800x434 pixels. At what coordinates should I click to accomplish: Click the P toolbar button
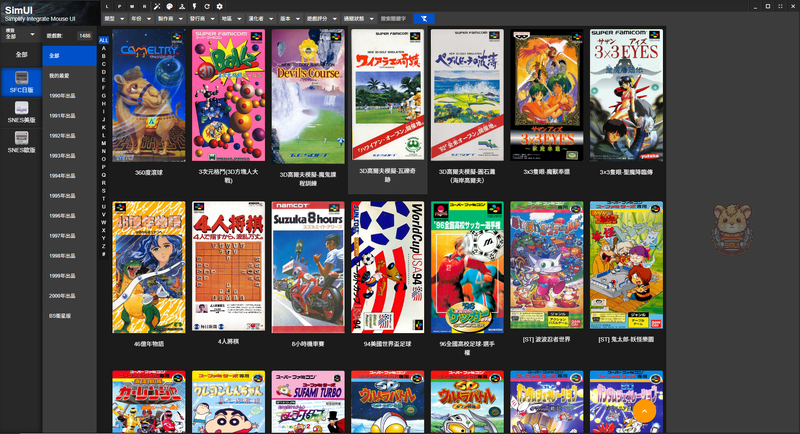(119, 6)
